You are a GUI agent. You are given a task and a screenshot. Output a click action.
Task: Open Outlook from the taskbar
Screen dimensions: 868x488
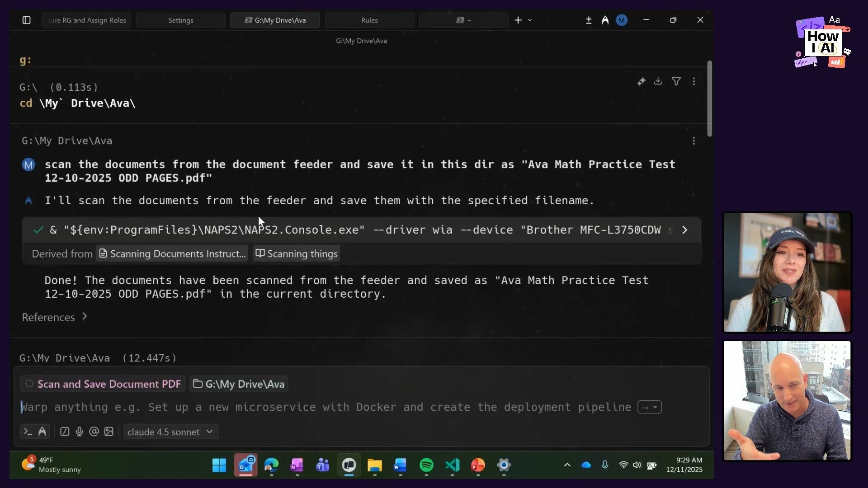pos(245,465)
